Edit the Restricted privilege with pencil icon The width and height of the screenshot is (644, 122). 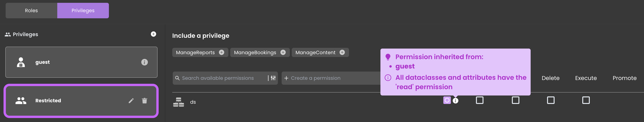click(x=131, y=100)
